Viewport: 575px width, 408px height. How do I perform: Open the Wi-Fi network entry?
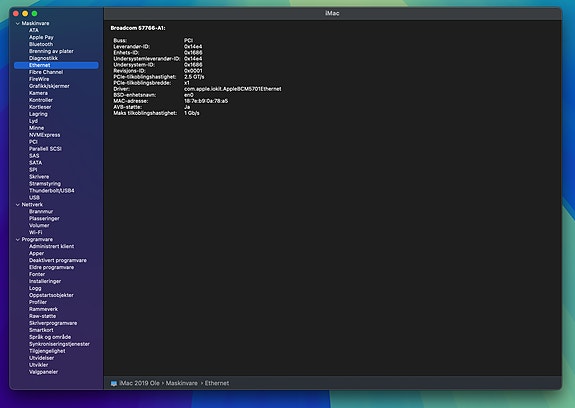point(36,232)
